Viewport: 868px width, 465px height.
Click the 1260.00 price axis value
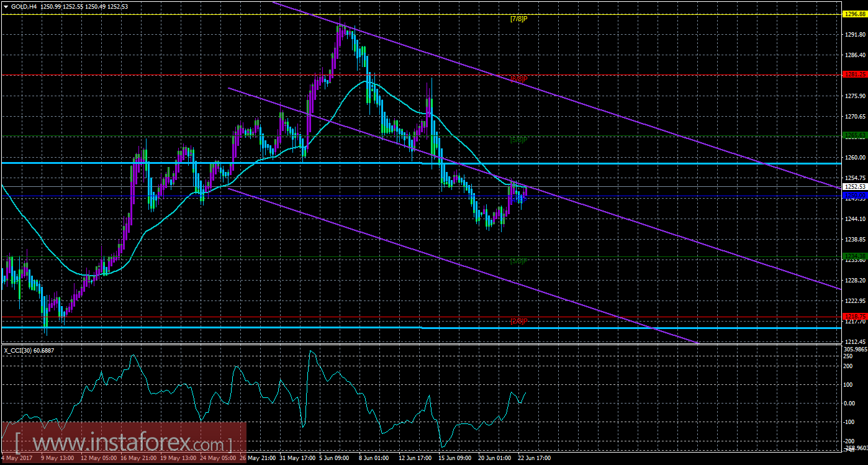tap(854, 158)
